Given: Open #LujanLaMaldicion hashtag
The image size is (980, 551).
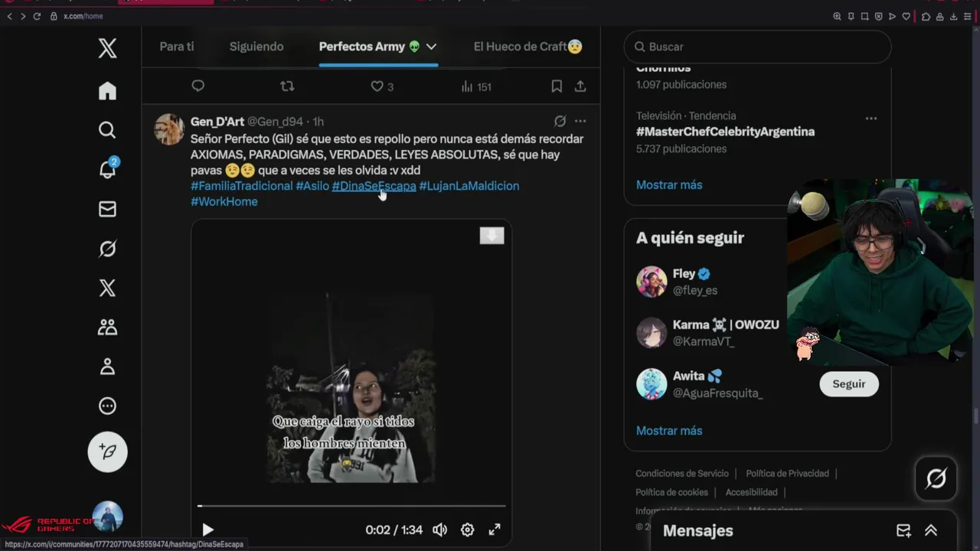Looking at the screenshot, I should (x=469, y=186).
